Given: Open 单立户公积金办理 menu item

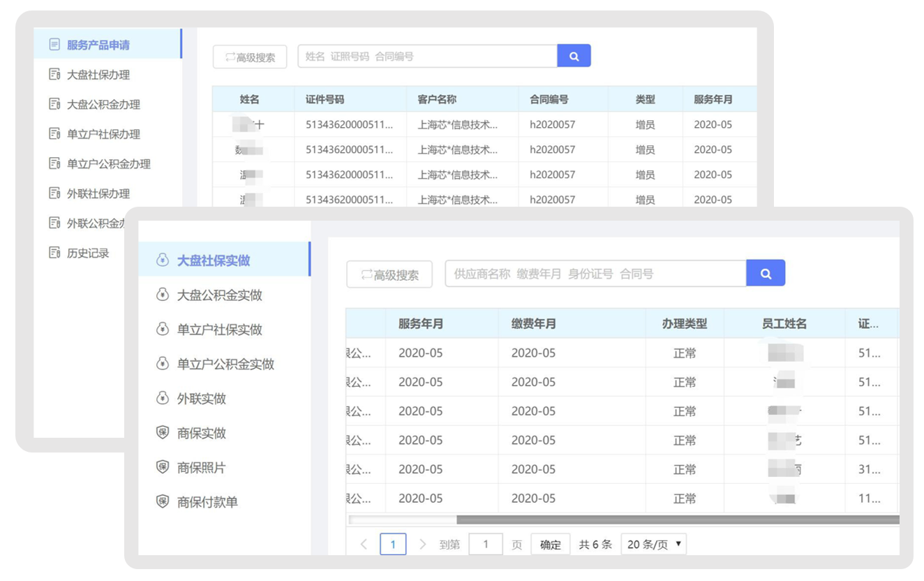Looking at the screenshot, I should (x=107, y=163).
